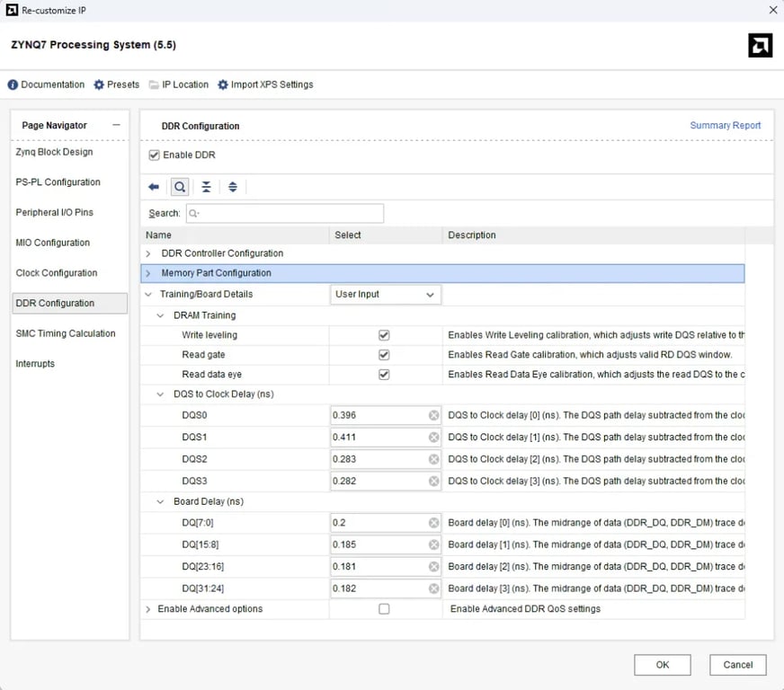Click the back arrow toolbar icon
This screenshot has height=690, width=784.
click(x=154, y=187)
